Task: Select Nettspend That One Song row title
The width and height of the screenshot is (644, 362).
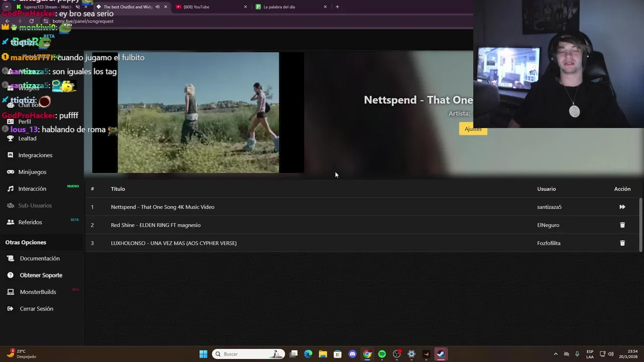Action: (163, 207)
